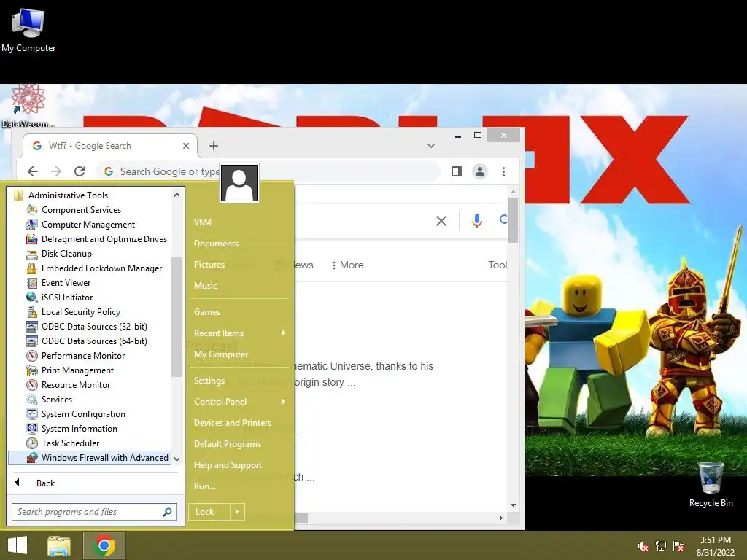Click the Search programs and files box
This screenshot has width=747, height=560.
coord(94,512)
